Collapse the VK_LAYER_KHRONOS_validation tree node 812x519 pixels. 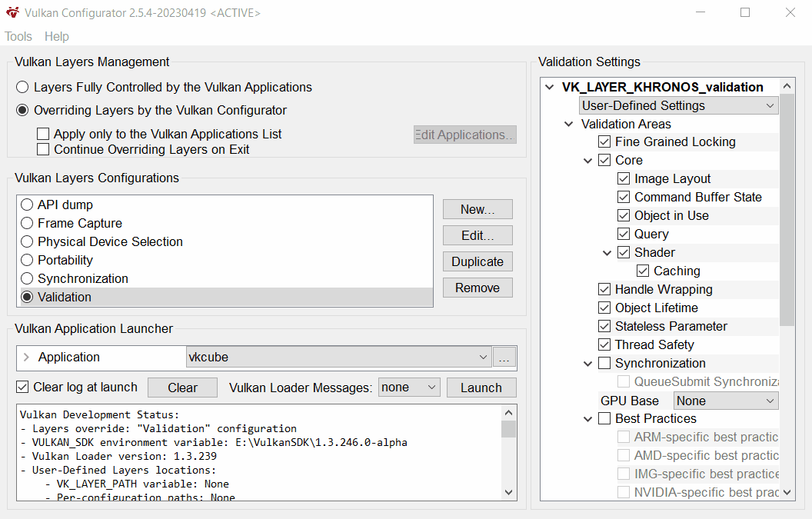(x=550, y=87)
